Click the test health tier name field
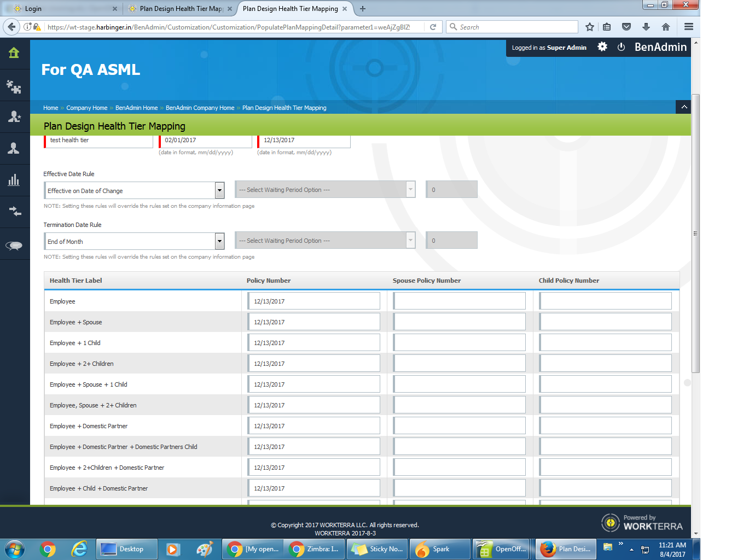Viewport: 743px width, 560px height. pos(99,141)
